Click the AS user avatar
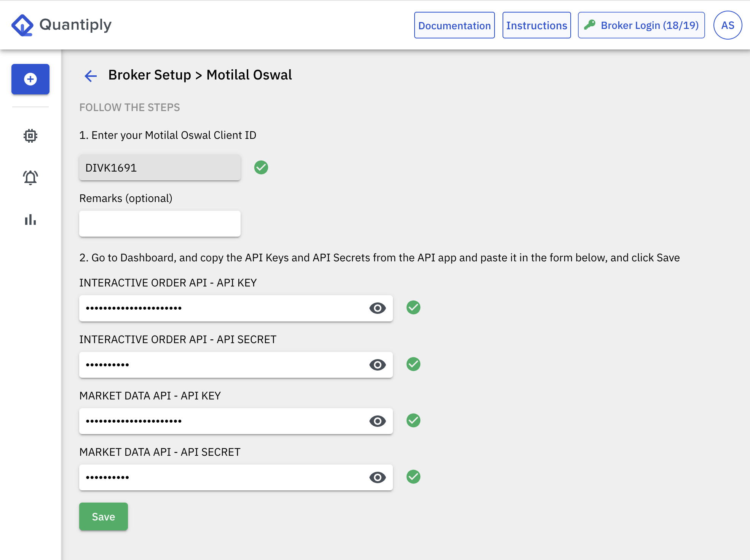This screenshot has width=750, height=560. pos(728,25)
